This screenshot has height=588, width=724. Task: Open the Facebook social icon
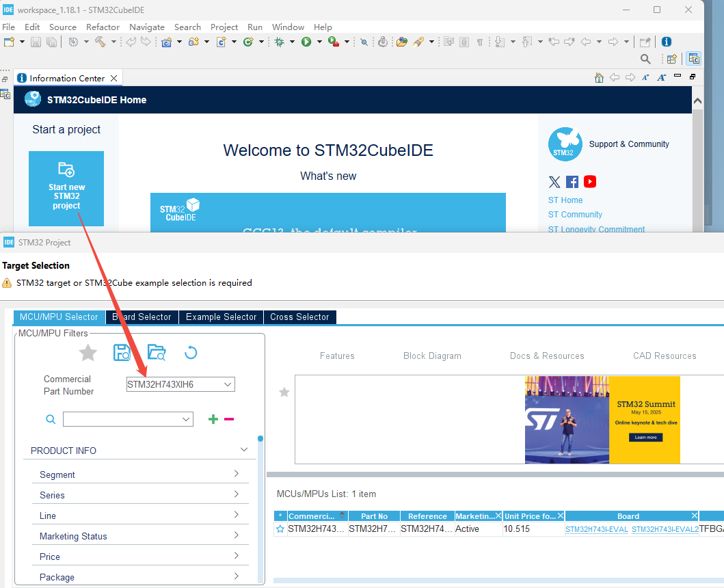click(x=572, y=181)
